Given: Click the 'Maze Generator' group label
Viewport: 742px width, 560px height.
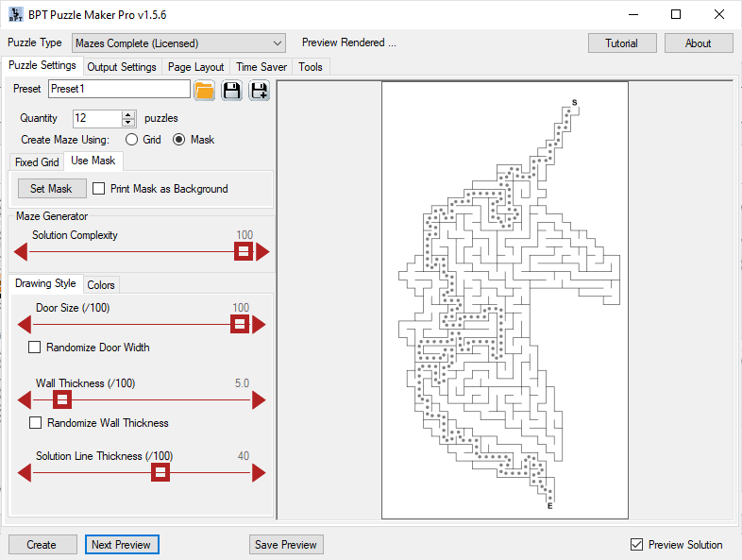Looking at the screenshot, I should 52,216.
